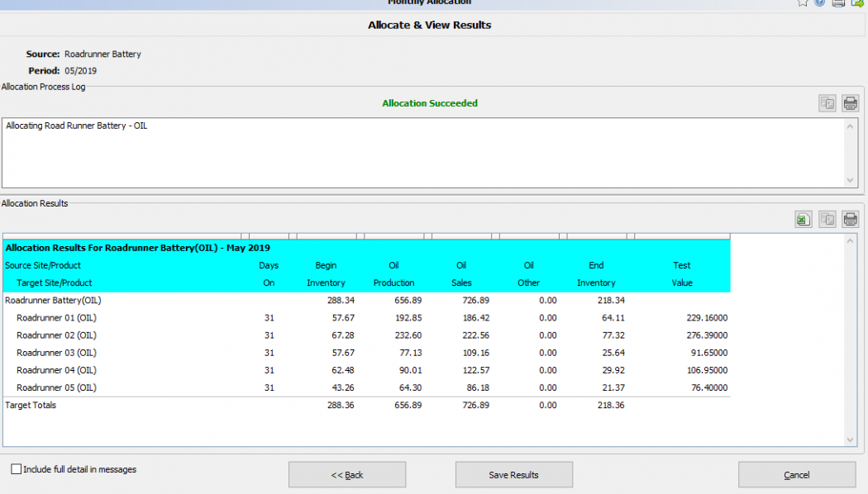Click test value 276.39000
The image size is (868, 494).
[x=707, y=335]
